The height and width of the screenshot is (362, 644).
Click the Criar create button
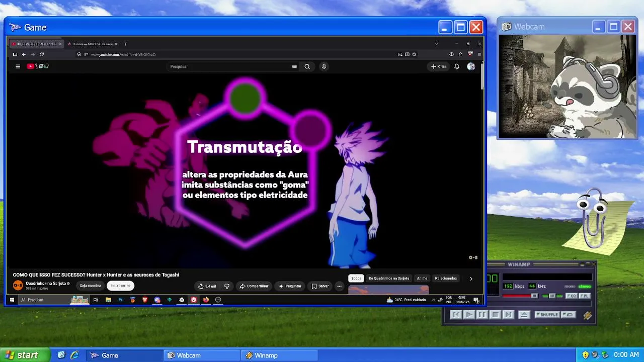[x=438, y=66]
